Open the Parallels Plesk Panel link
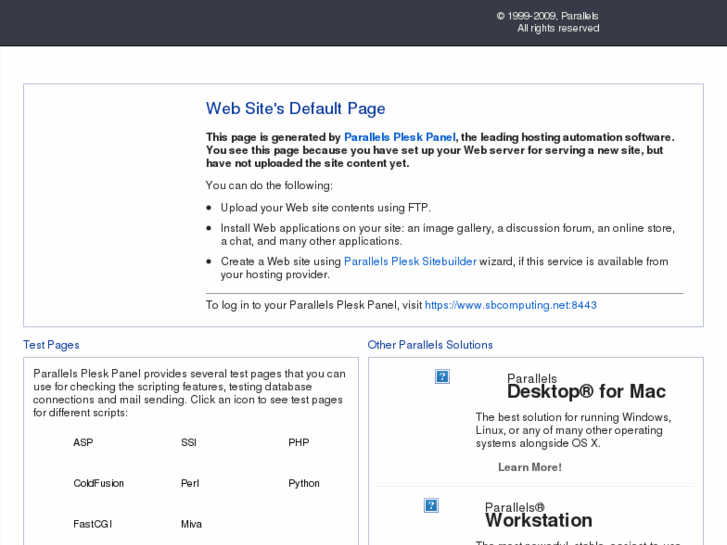Image resolution: width=727 pixels, height=545 pixels. pos(400,137)
